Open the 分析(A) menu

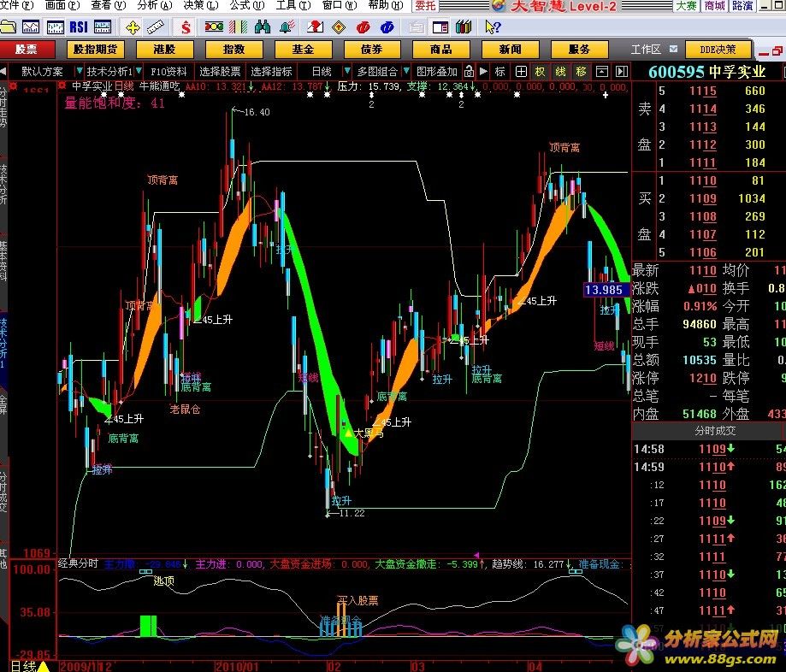tap(155, 5)
